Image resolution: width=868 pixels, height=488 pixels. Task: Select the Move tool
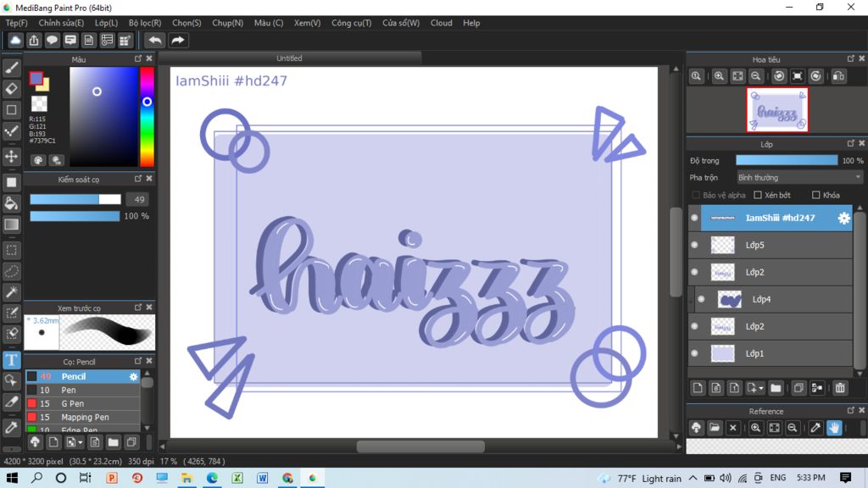point(11,157)
